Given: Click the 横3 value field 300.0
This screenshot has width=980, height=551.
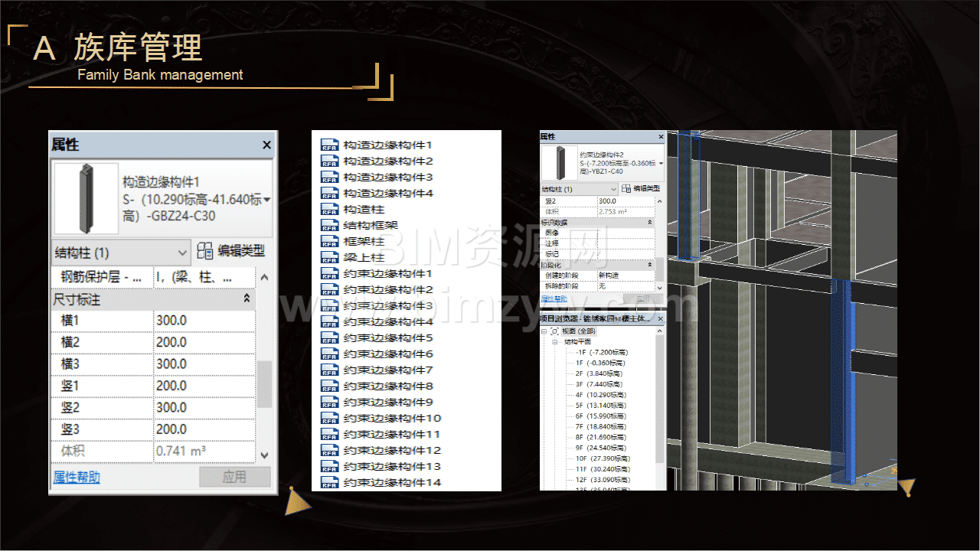Looking at the screenshot, I should point(204,364).
